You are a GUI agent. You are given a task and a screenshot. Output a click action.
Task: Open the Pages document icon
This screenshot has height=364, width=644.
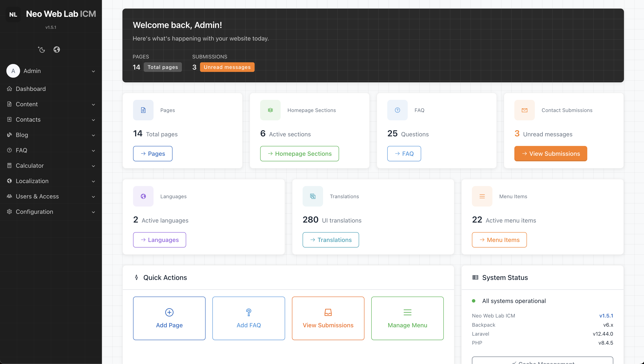pyautogui.click(x=143, y=110)
